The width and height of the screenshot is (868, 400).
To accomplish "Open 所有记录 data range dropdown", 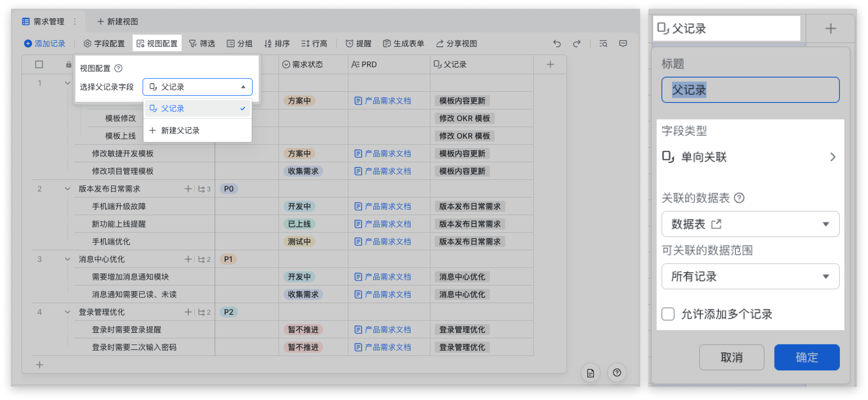I will click(x=750, y=276).
